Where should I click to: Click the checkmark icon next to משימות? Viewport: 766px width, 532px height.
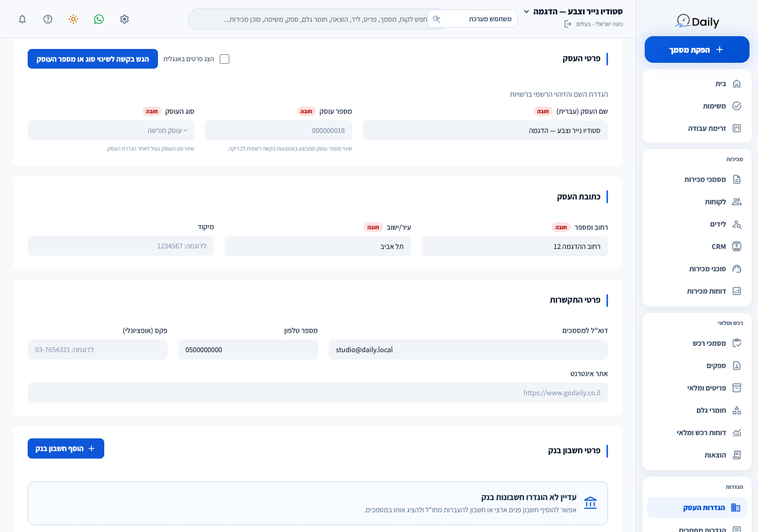click(x=737, y=106)
